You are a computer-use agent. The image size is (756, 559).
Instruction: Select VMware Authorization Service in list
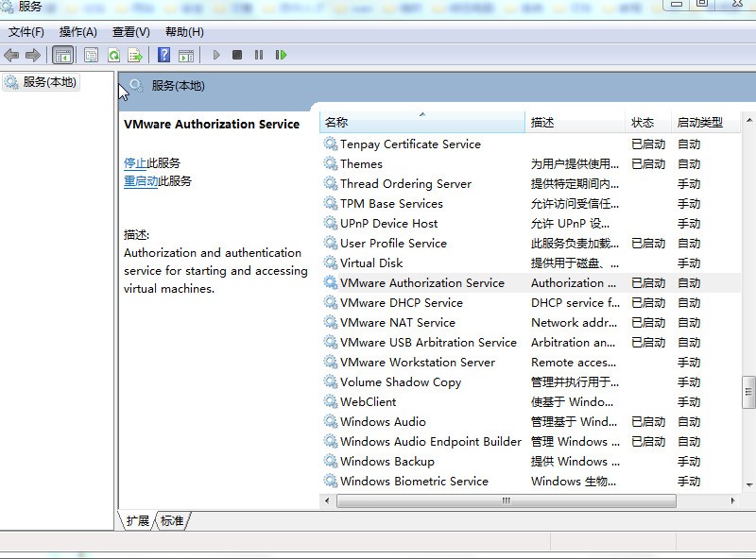coord(530,283)
